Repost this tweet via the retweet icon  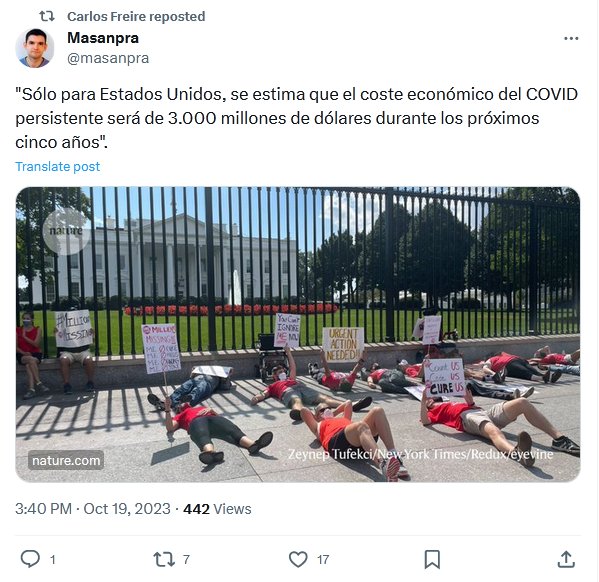pos(164,559)
